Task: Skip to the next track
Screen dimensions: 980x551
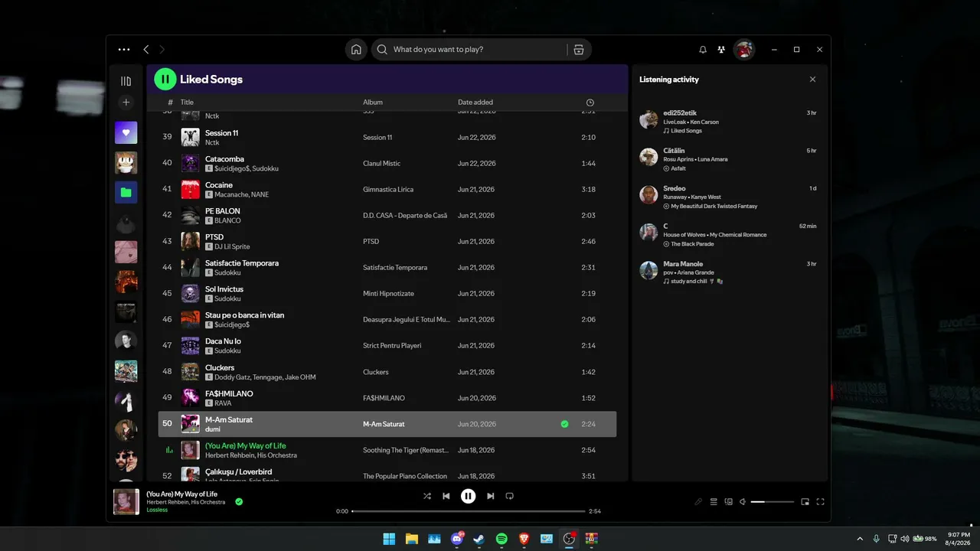Action: click(x=490, y=496)
